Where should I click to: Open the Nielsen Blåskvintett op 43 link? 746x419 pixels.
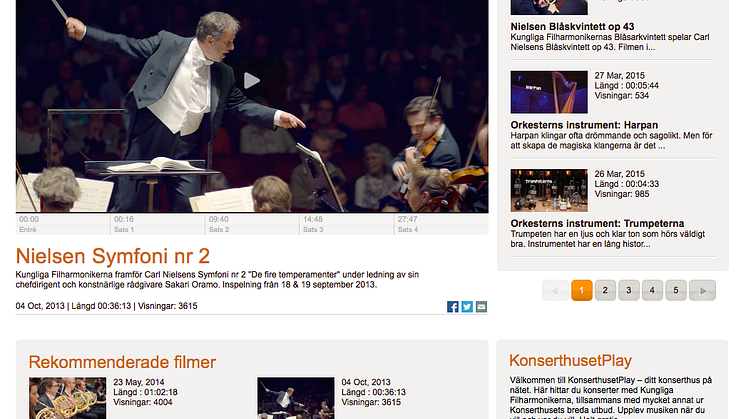click(x=572, y=27)
